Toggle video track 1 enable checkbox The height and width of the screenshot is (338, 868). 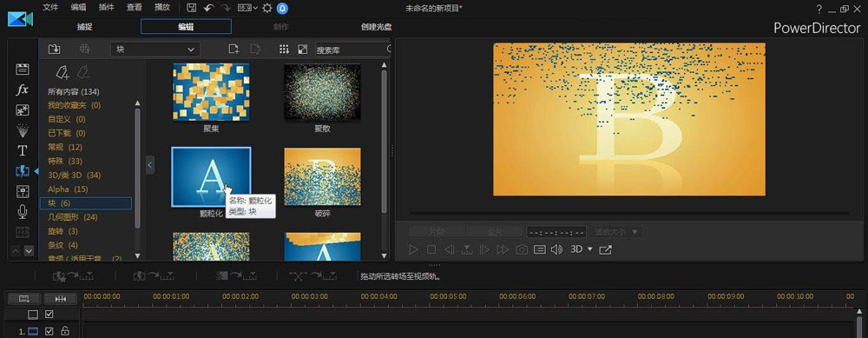49,331
